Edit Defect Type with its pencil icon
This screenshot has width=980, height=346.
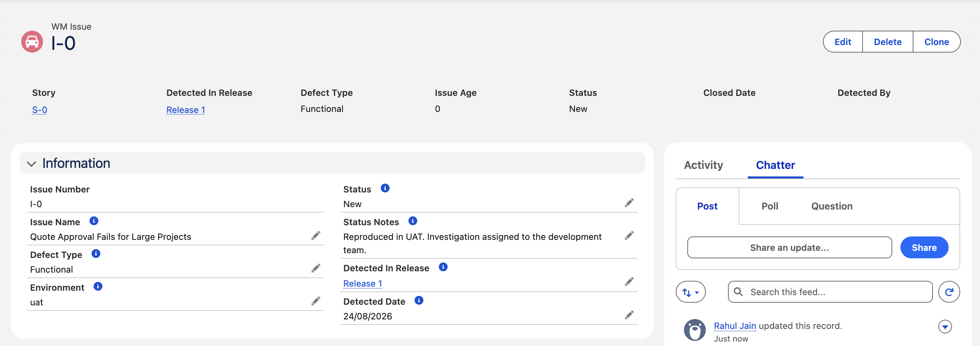click(x=316, y=269)
